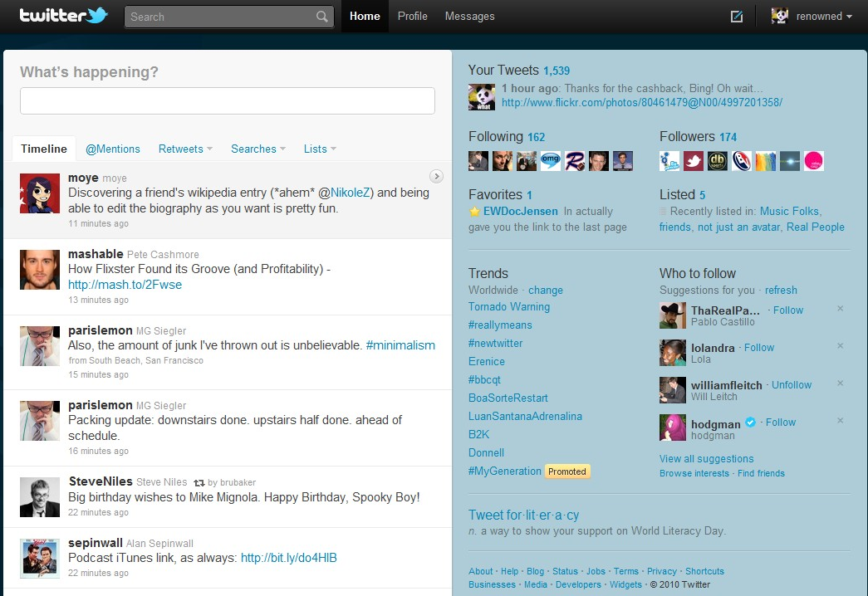Click change next to Worldwide trends
This screenshot has width=868, height=596.
point(545,290)
